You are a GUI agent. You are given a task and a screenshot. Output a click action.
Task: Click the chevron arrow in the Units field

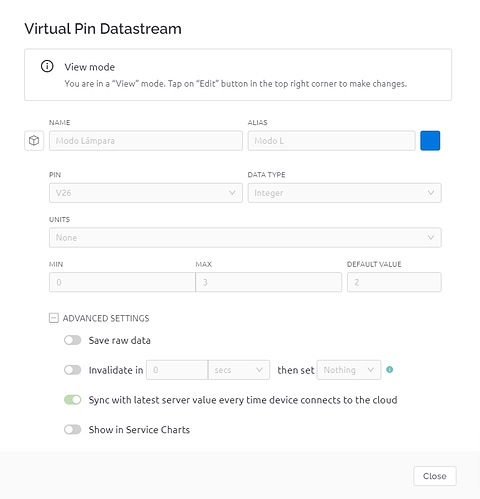(x=431, y=237)
